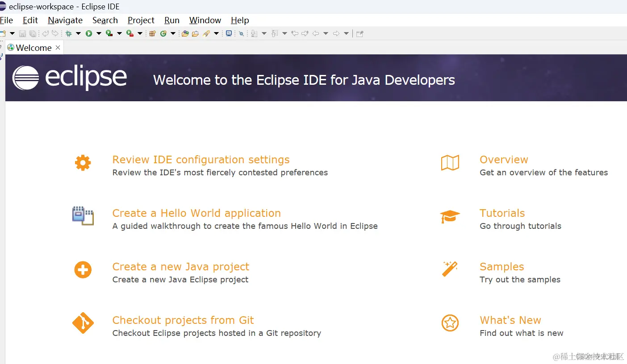Click the orange Git diamond icon
This screenshot has width=627, height=364.
coord(83,323)
